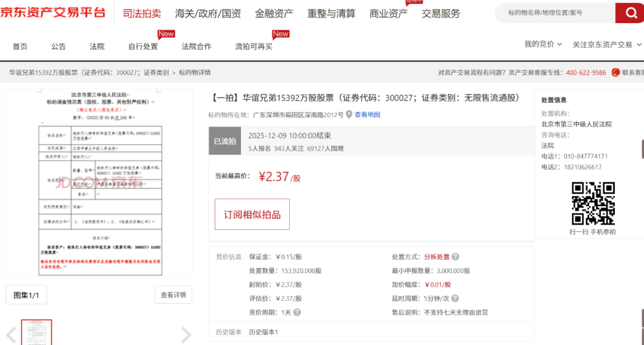Click the location pin icon beside 查看地图

coord(349,114)
